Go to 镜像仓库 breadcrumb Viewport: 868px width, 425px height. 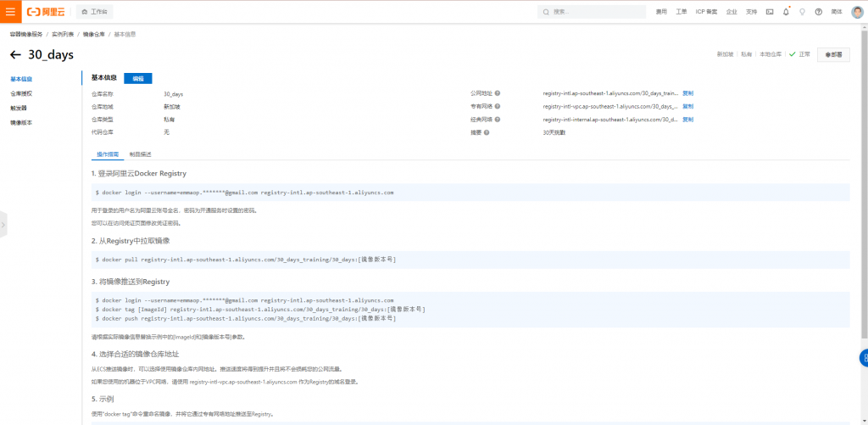click(x=93, y=34)
